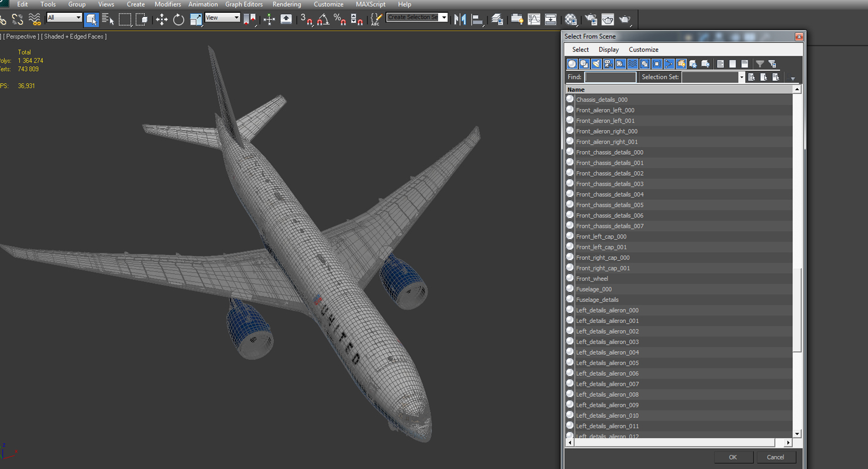The image size is (868, 469).
Task: Open the Curve Editor
Action: click(x=534, y=19)
